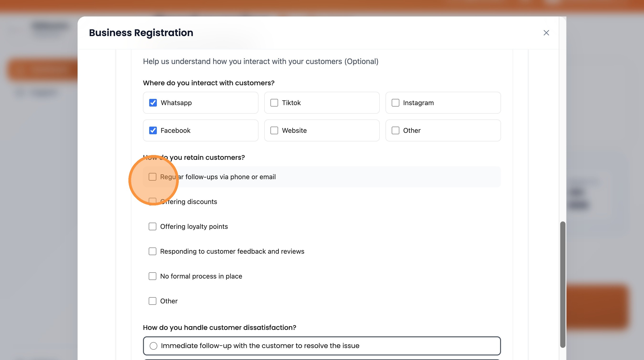Image resolution: width=644 pixels, height=360 pixels.
Task: Uncheck the Facebook checkbox
Action: [153, 130]
